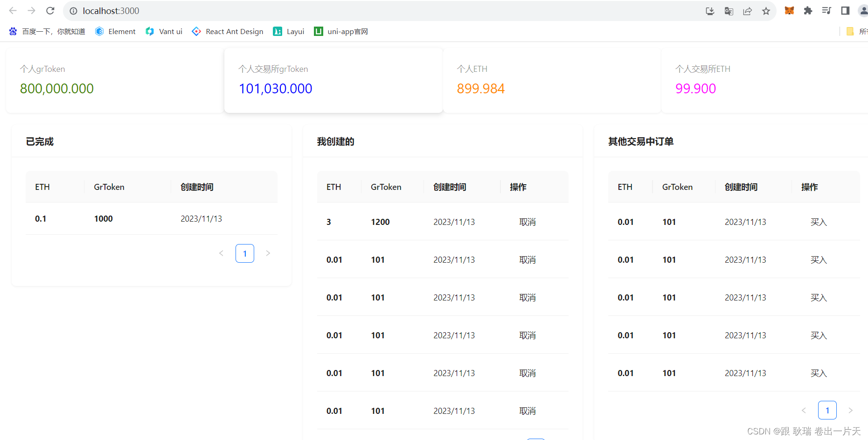Toggle the bookmark star for this page

pos(765,11)
